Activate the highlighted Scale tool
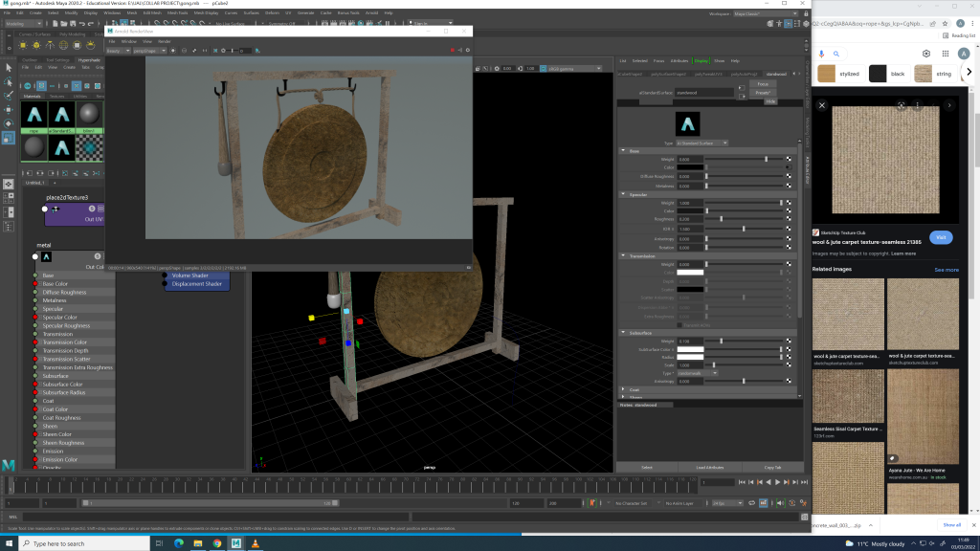The height and width of the screenshot is (551, 980). pos(8,138)
